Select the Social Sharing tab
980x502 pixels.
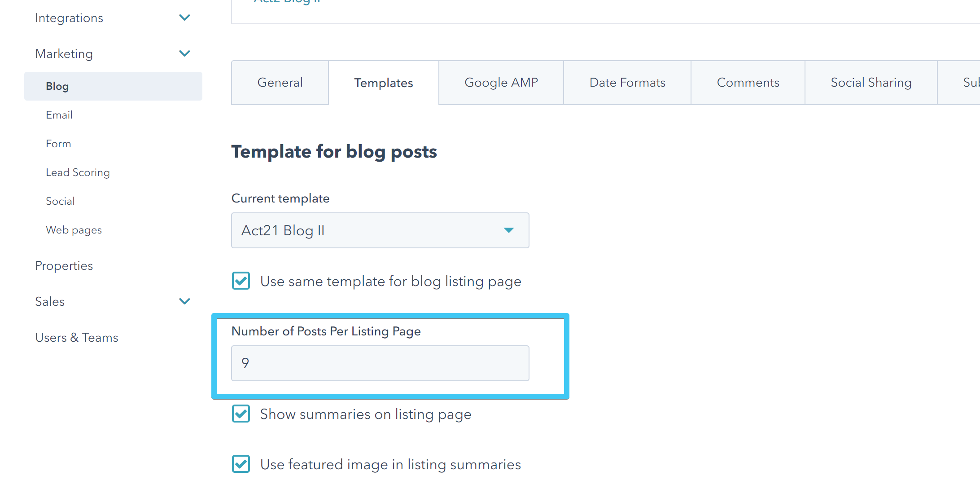(871, 83)
